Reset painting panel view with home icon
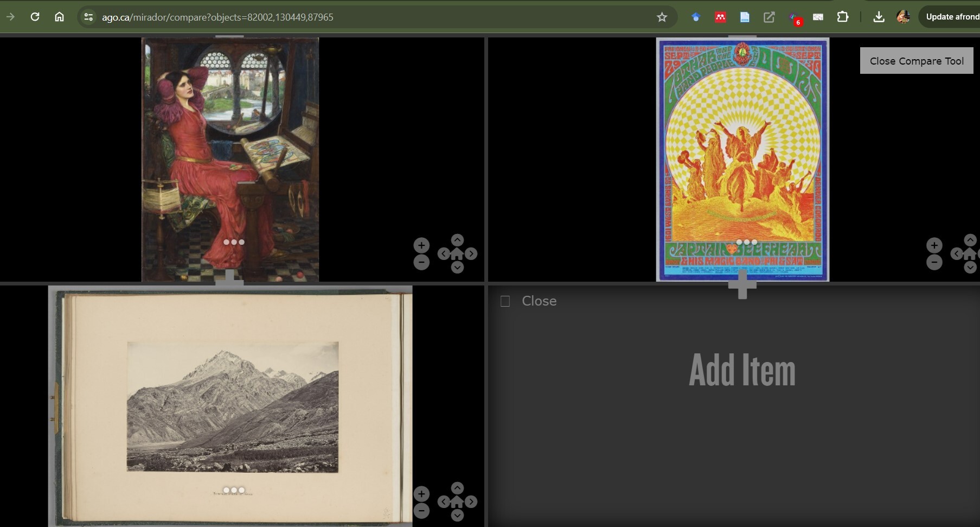 [x=457, y=253]
